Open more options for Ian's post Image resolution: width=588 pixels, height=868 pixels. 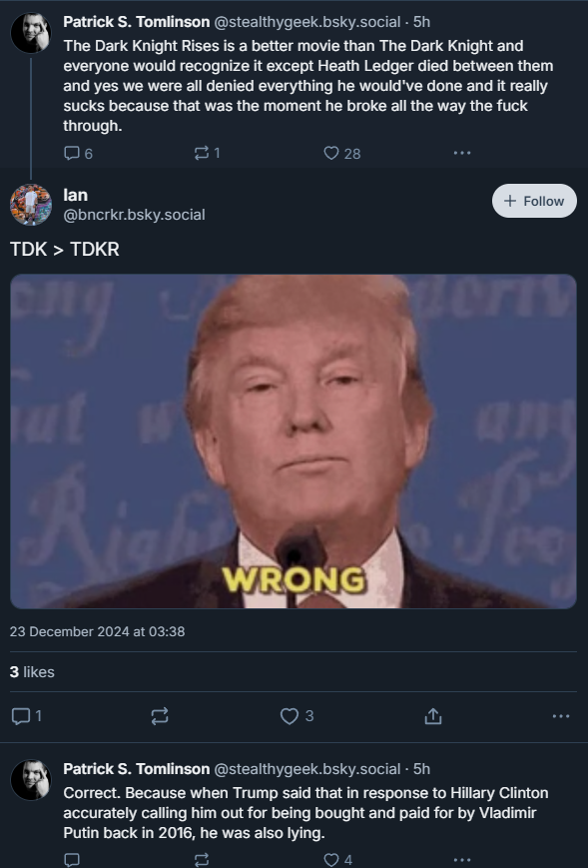coord(561,716)
